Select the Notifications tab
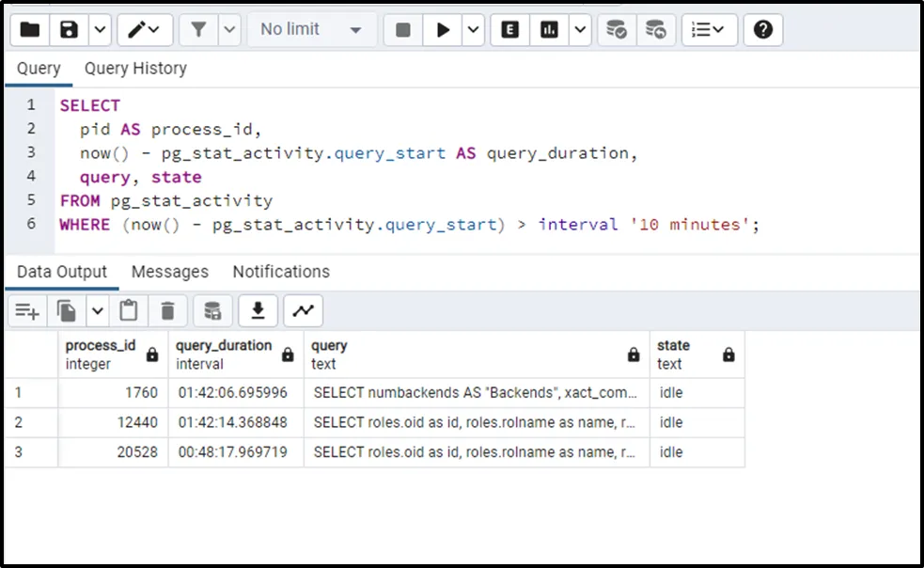924x568 pixels. (x=281, y=272)
